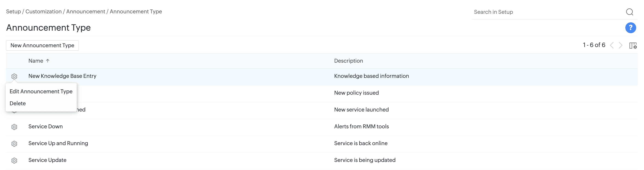Image resolution: width=644 pixels, height=170 pixels.
Task: Go to previous page with left chevron
Action: [612, 45]
